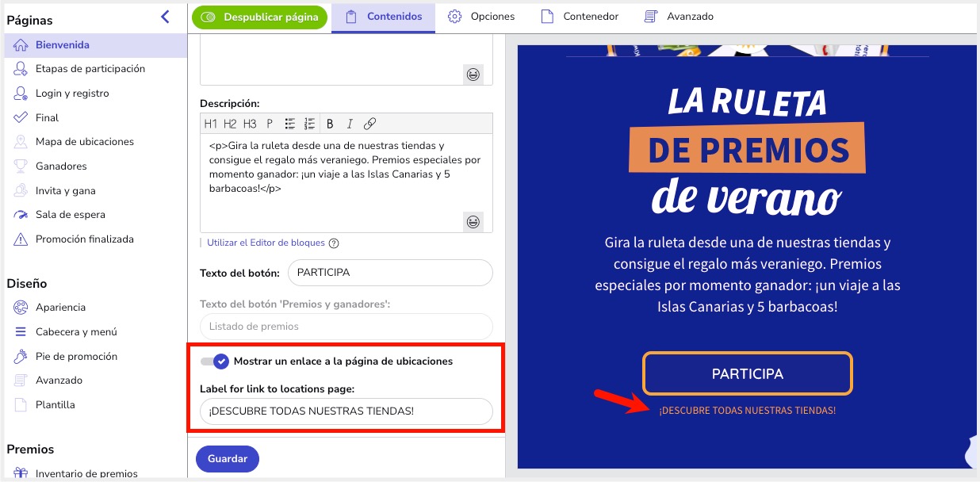Click PARTICIPA button in preview
Screen dimensions: 980x482
click(x=747, y=373)
